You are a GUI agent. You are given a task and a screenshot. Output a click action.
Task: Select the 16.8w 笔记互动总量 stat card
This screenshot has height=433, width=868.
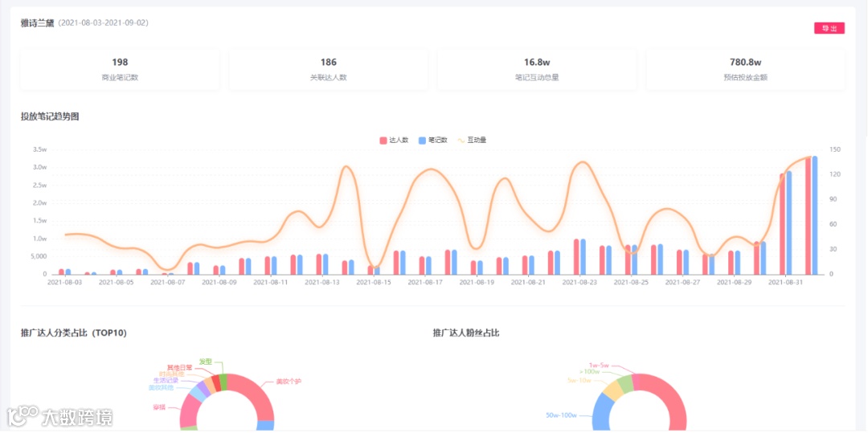point(536,70)
